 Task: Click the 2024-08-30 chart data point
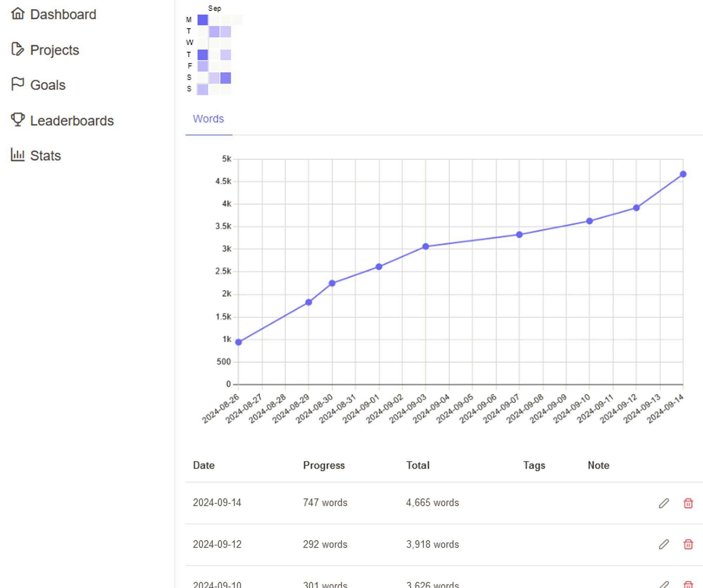(332, 283)
